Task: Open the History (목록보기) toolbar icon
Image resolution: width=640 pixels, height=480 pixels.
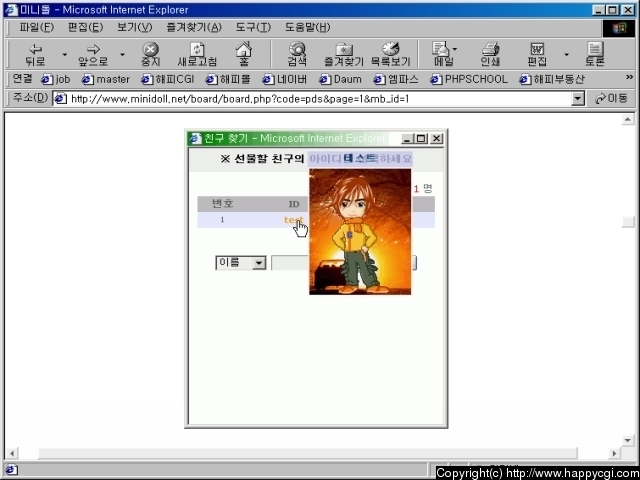Action: click(390, 55)
